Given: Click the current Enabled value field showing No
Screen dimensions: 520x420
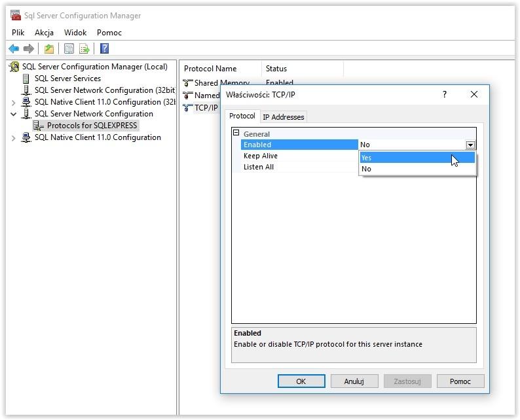Looking at the screenshot, I should click(412, 145).
